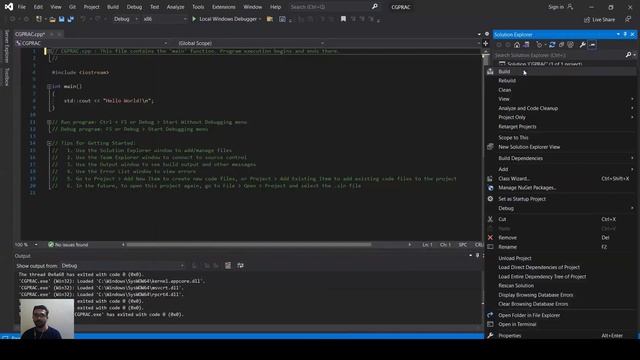This screenshot has width=640, height=360.
Task: Open the Toolbox side tab
Action: point(7,77)
